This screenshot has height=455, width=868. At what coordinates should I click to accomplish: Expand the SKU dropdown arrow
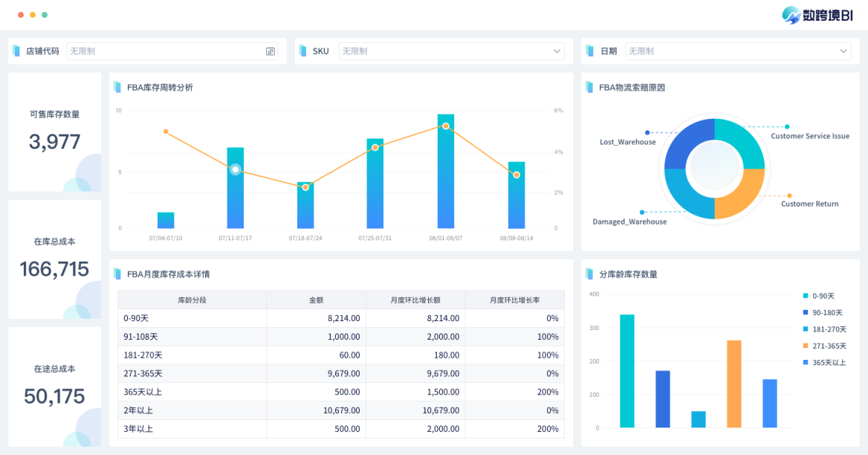pyautogui.click(x=557, y=51)
